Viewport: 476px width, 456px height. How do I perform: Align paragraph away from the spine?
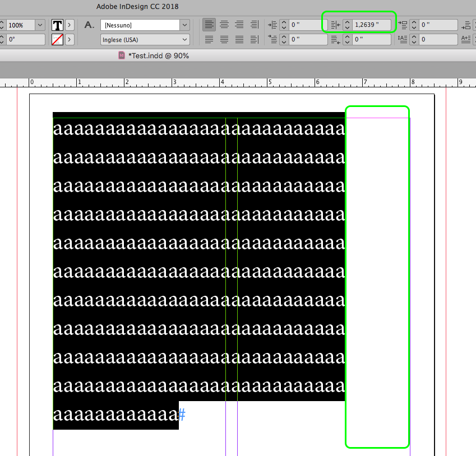click(255, 39)
